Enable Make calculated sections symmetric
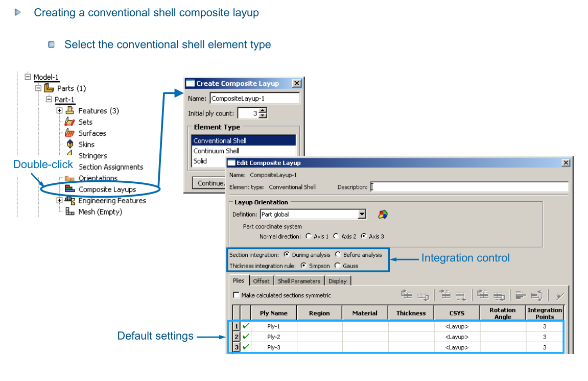588x381 pixels. [x=236, y=295]
